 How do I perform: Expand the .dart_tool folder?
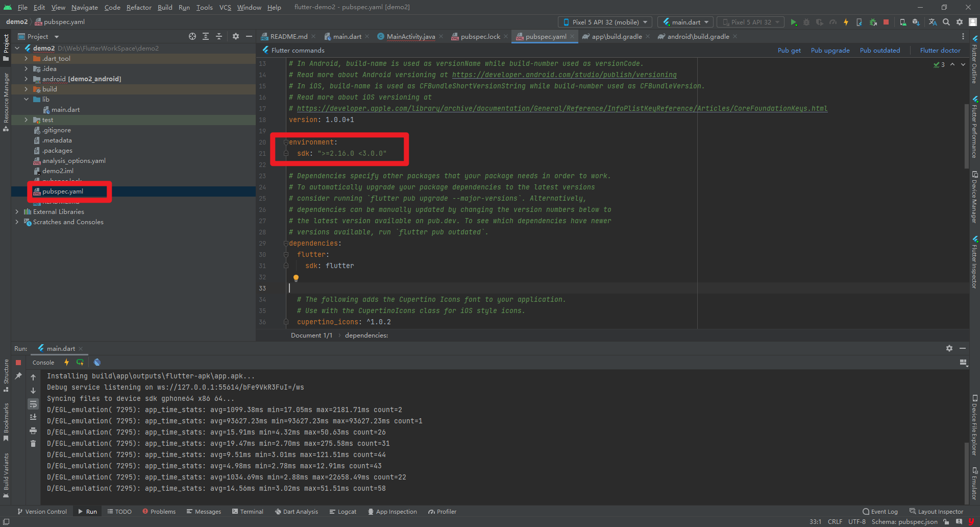[x=26, y=59]
